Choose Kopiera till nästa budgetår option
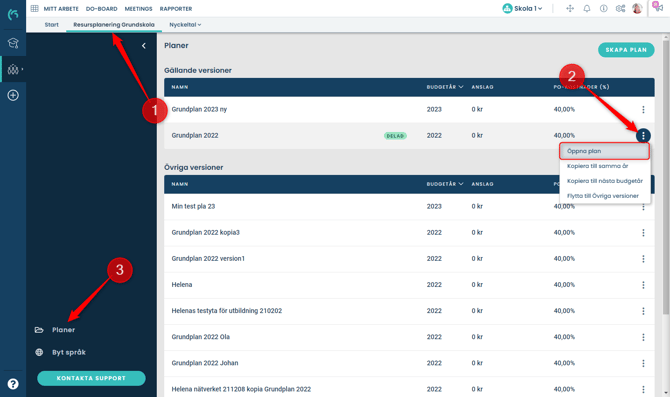This screenshot has width=670, height=397. click(605, 181)
